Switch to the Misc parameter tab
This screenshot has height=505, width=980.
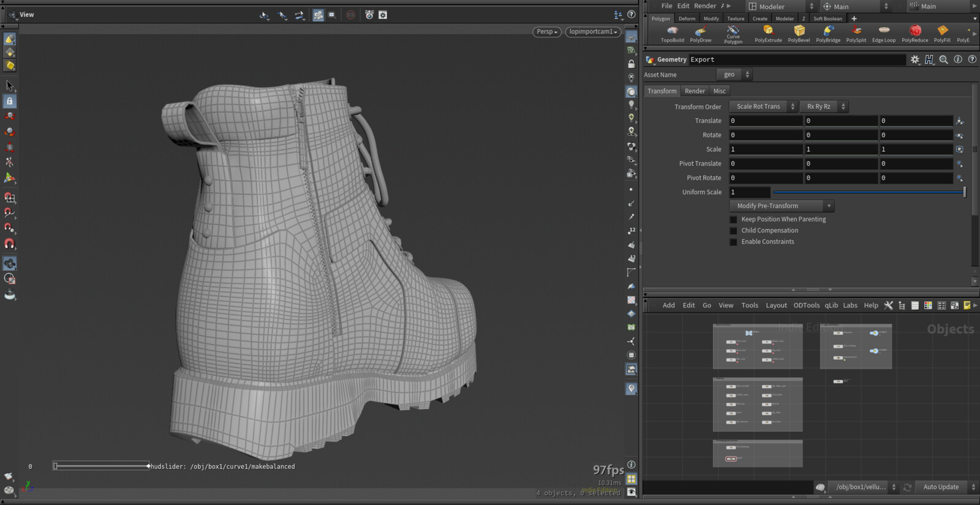coord(719,91)
